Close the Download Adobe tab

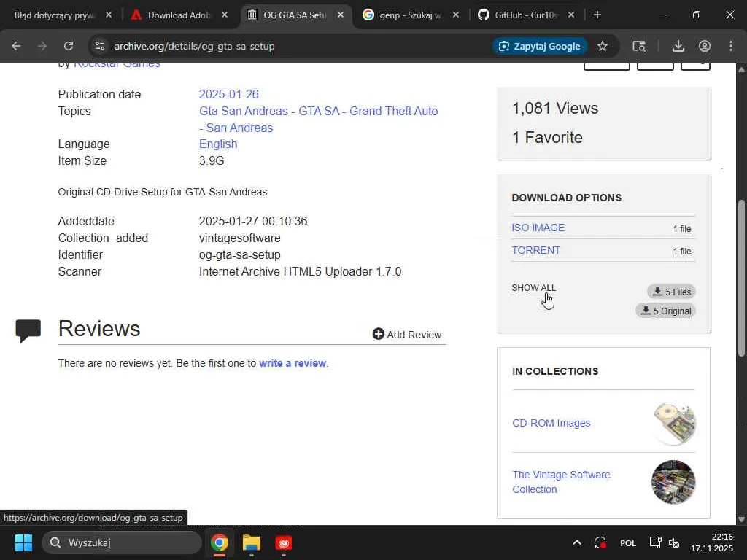click(225, 15)
